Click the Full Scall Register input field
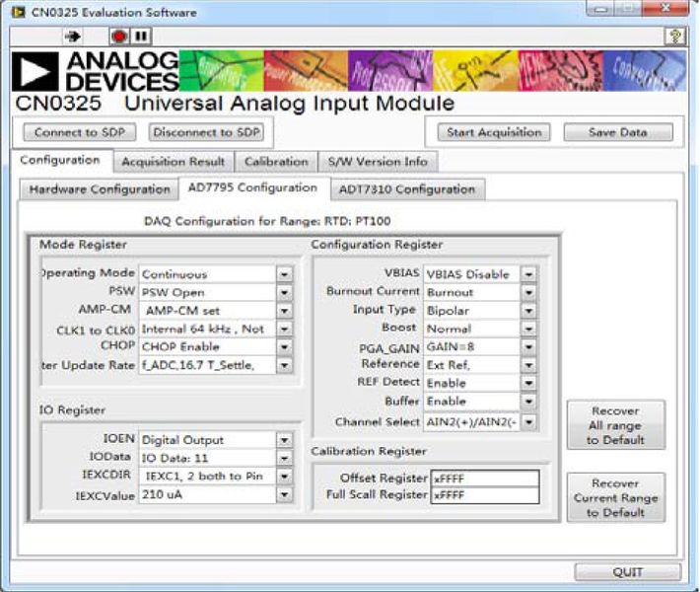The height and width of the screenshot is (592, 700). click(x=485, y=495)
